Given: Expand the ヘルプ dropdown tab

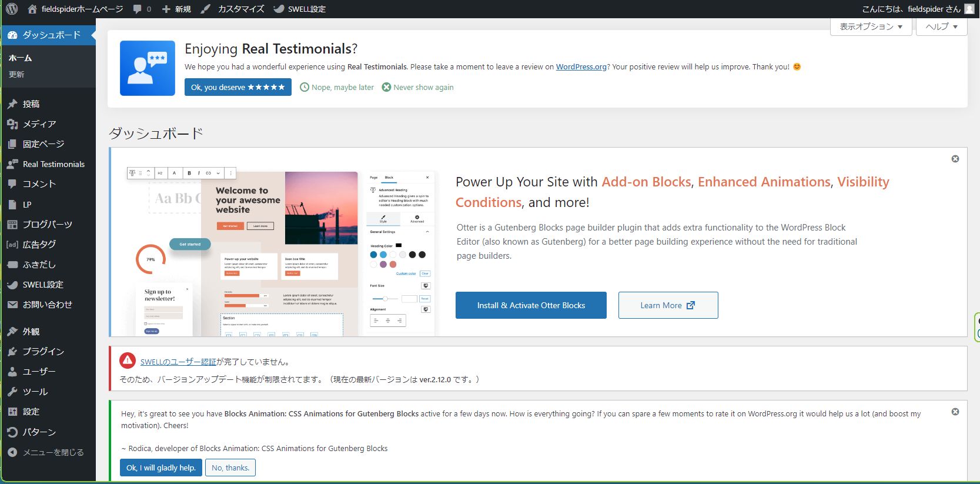Looking at the screenshot, I should pyautogui.click(x=941, y=26).
